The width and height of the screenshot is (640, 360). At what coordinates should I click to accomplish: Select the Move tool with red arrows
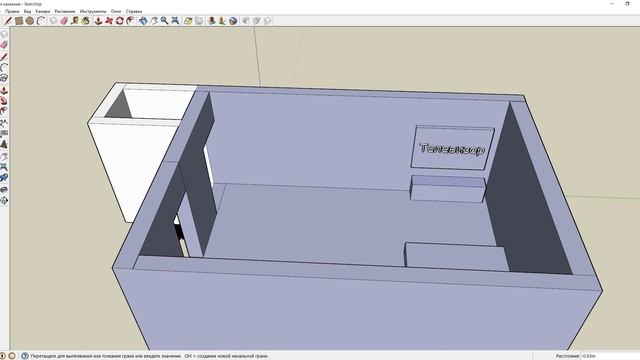point(109,20)
